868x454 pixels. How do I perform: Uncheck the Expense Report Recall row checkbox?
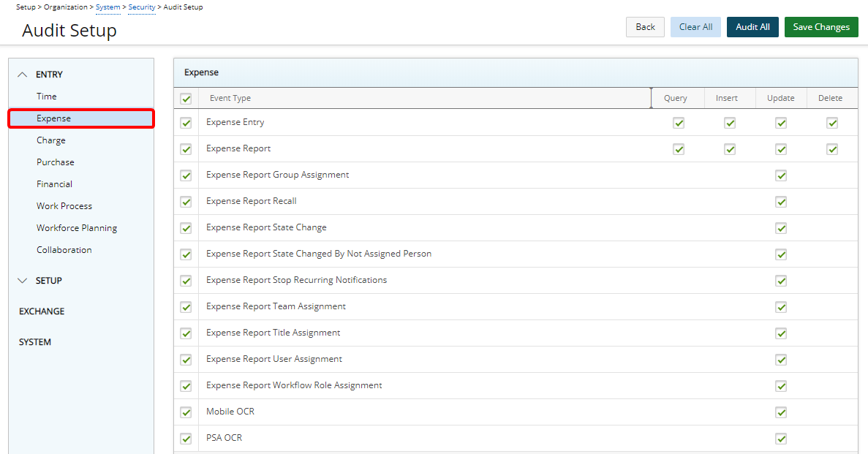click(x=186, y=202)
